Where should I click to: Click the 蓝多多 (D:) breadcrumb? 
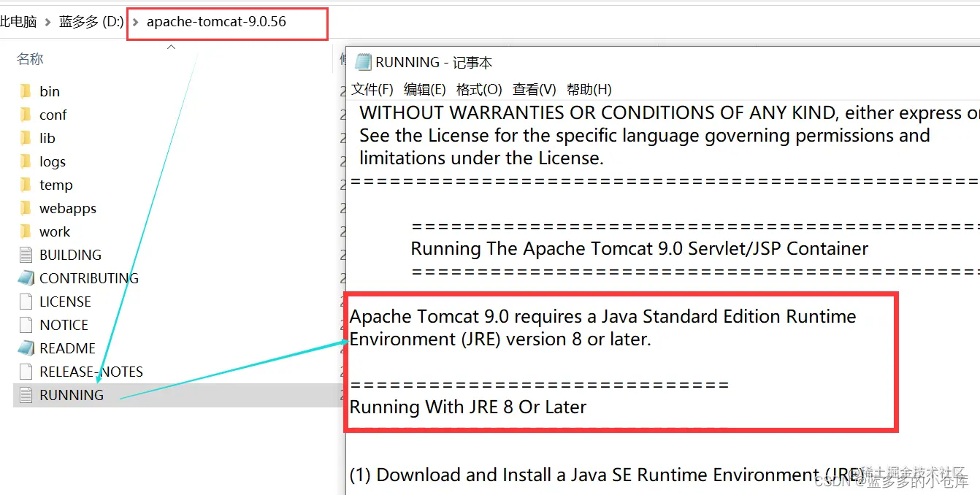(x=91, y=22)
